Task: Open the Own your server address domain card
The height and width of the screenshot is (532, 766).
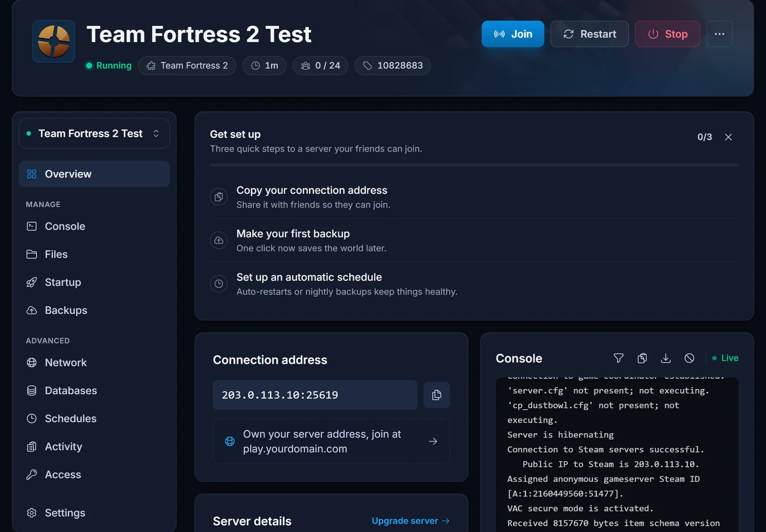Action: 331,441
